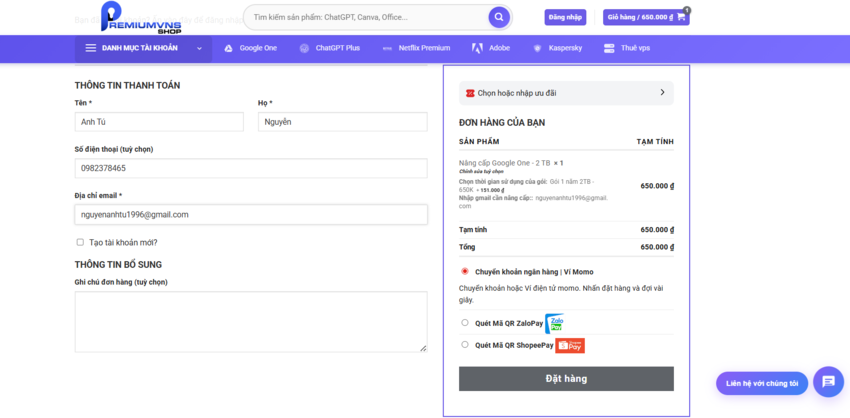Open the shopping cart icon
This screenshot has width=850, height=418.
point(681,17)
